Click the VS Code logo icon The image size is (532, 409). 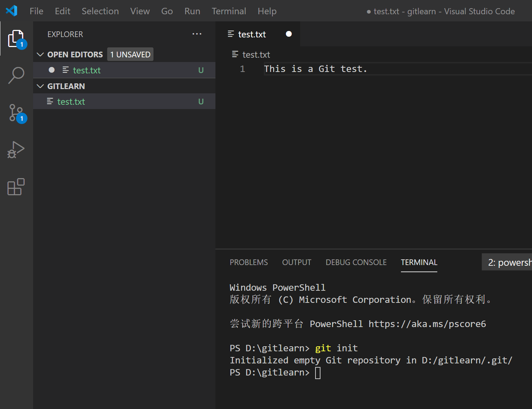(12, 11)
